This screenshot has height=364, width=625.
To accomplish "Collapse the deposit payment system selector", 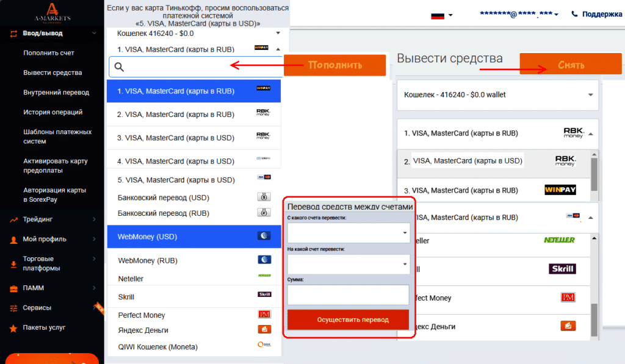I will tap(278, 49).
